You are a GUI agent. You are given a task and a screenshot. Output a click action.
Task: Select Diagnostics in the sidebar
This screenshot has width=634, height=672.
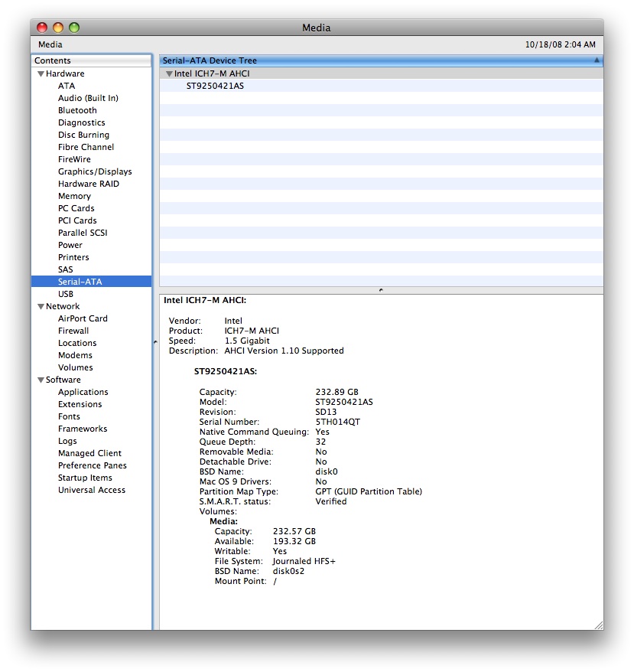(81, 122)
